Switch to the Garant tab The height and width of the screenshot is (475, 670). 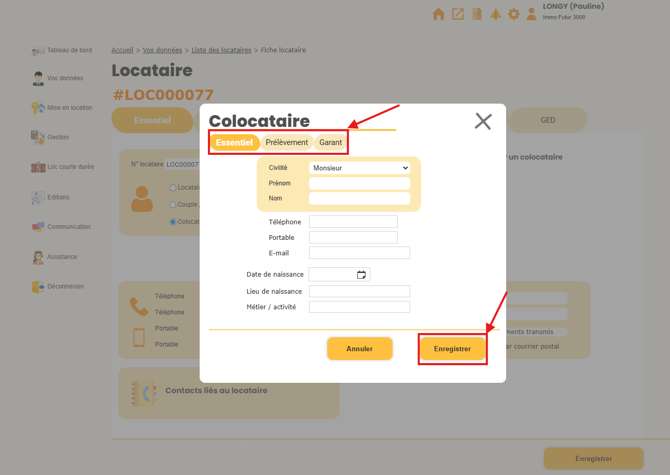(331, 142)
